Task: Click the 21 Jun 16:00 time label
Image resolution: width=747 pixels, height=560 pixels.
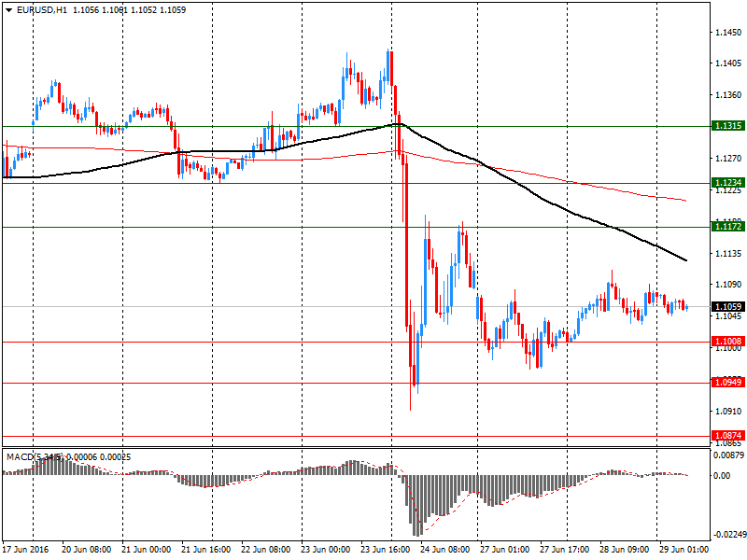Action: [x=205, y=549]
